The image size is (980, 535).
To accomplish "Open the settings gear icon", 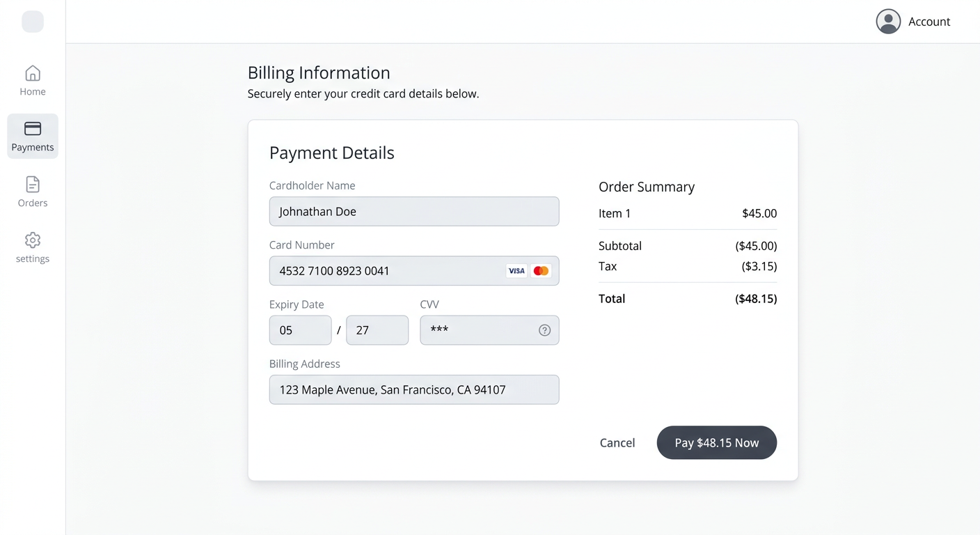I will coord(33,240).
